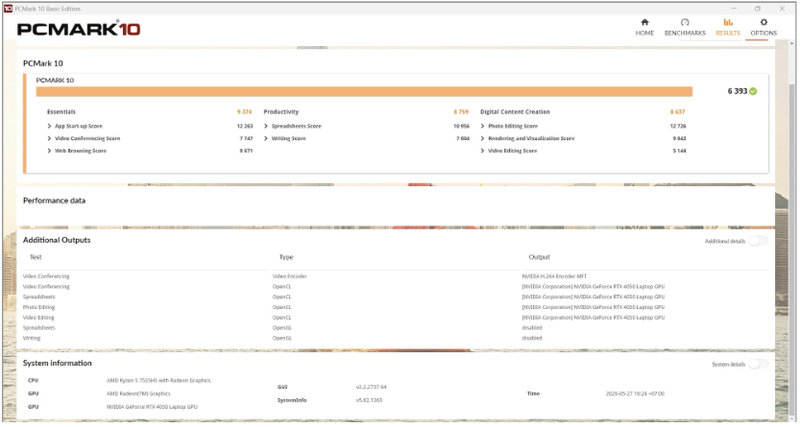Click the app icon in title bar
The image size is (800, 427).
pyautogui.click(x=8, y=8)
